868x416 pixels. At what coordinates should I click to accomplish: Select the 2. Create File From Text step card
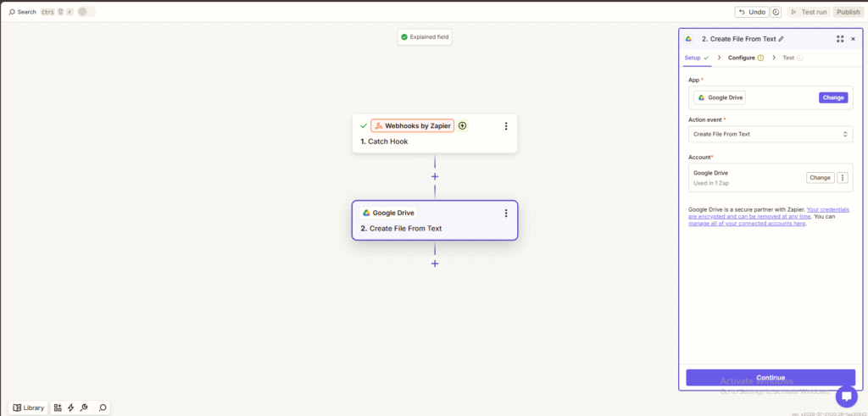pyautogui.click(x=435, y=220)
